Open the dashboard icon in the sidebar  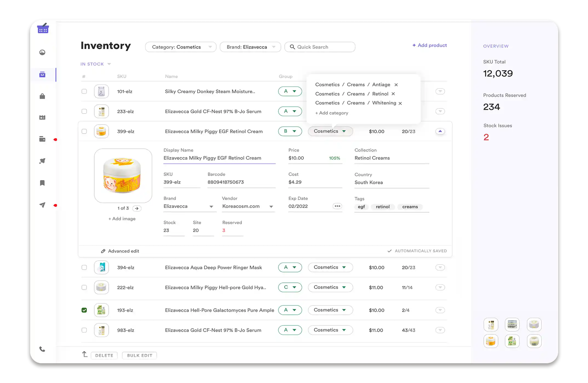pyautogui.click(x=42, y=52)
